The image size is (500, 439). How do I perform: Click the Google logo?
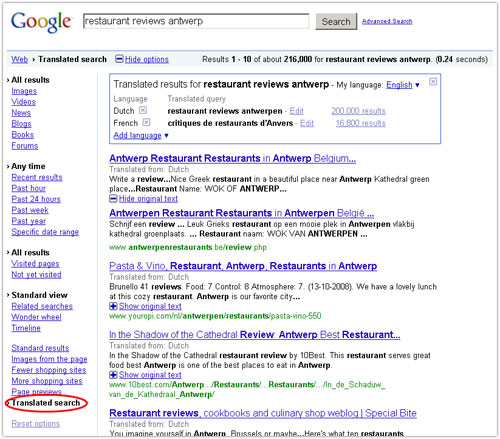(41, 22)
